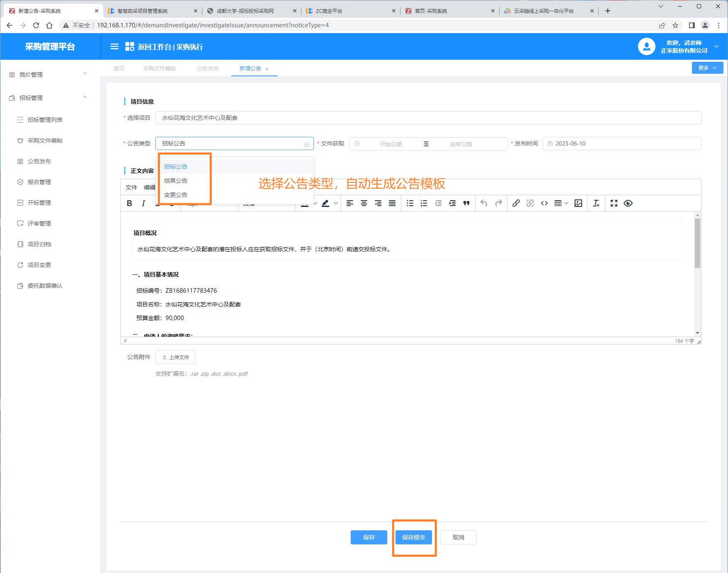This screenshot has width=728, height=573.
Task: Toggle italic formatting in the editor
Action: 143,203
